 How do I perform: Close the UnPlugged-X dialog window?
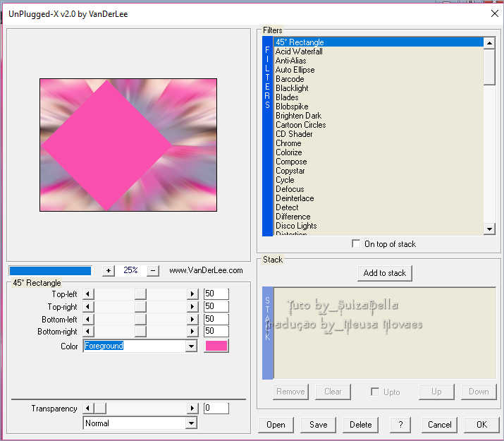[x=495, y=13]
